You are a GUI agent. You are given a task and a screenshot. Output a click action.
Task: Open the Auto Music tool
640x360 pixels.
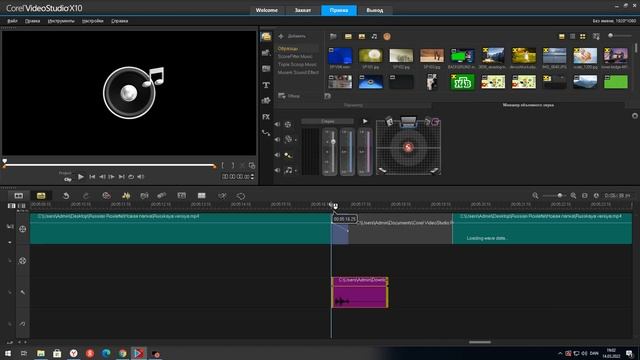click(x=144, y=196)
